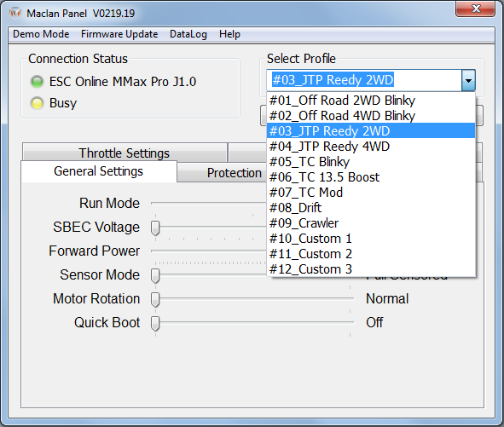This screenshot has height=427, width=504.
Task: Click the Quick Boot slider handle
Action: point(155,323)
